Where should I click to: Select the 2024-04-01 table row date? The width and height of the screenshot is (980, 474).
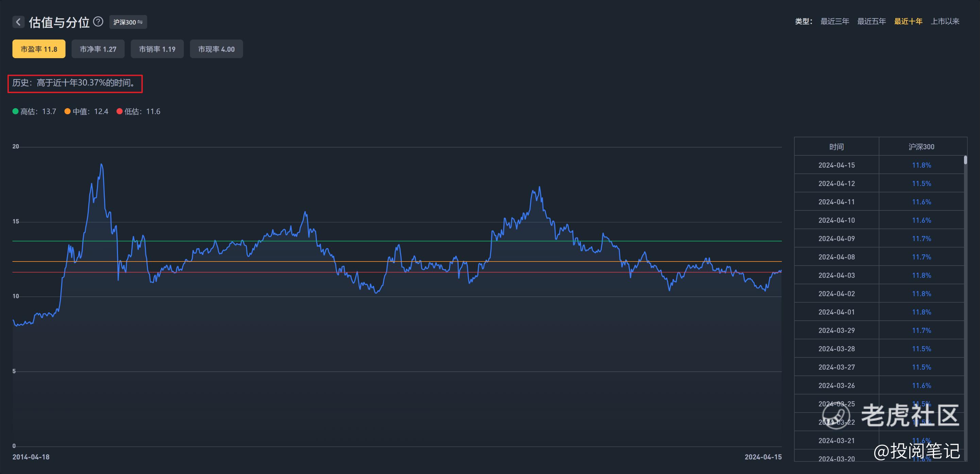click(x=837, y=312)
